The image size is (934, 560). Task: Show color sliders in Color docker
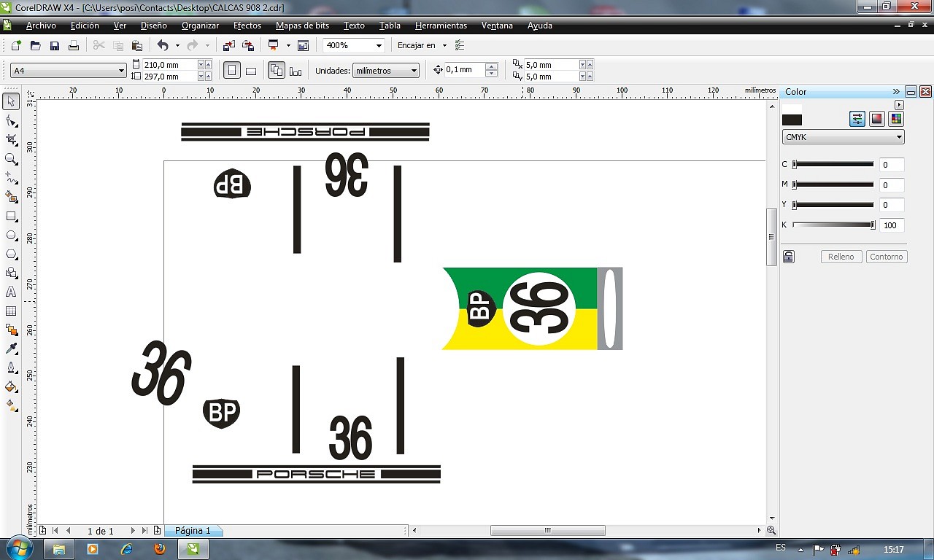(x=857, y=119)
